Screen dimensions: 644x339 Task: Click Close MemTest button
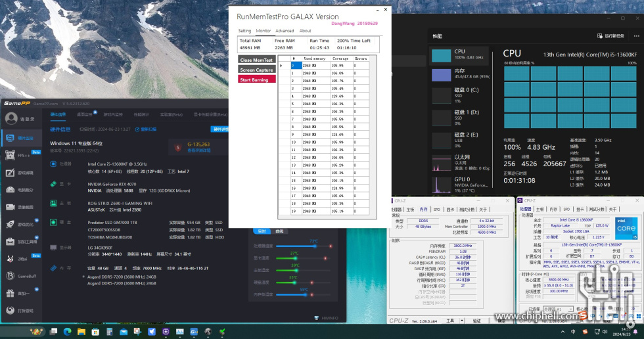257,60
